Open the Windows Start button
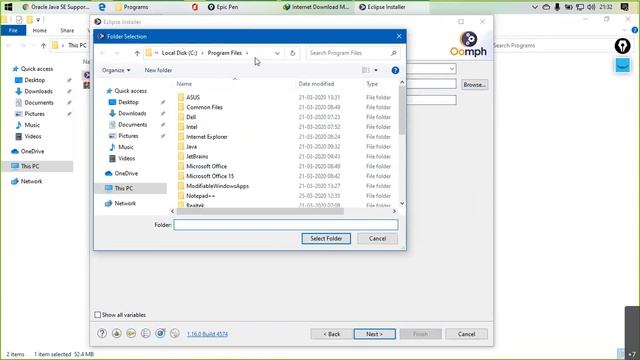Viewport: 640px width, 360px height. click(8, 7)
